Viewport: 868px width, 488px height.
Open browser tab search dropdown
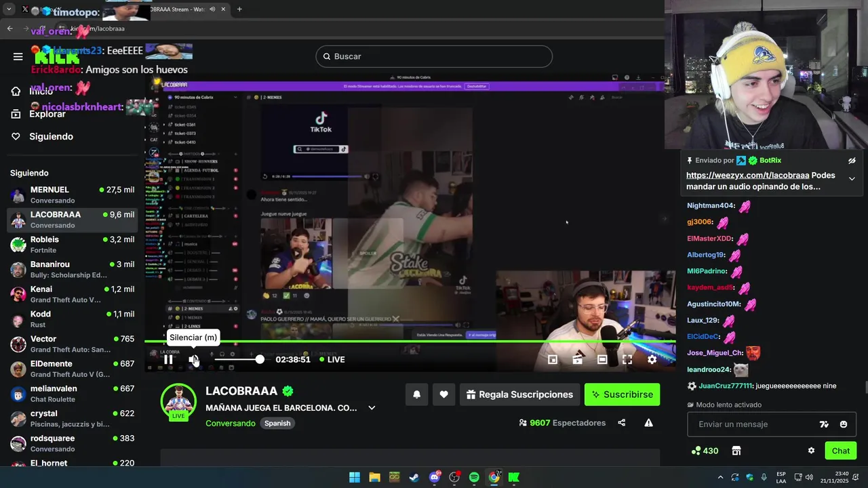(x=9, y=9)
